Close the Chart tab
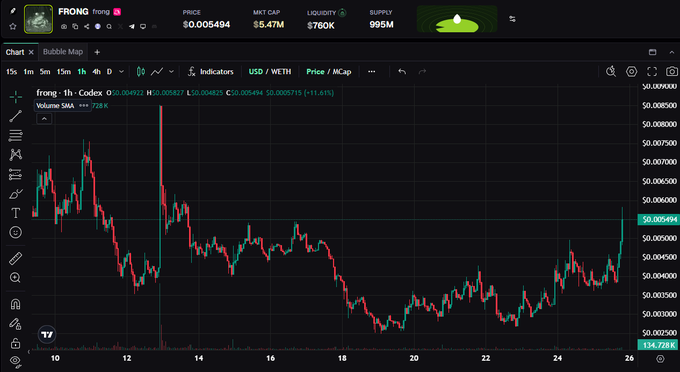680x372 pixels. coord(31,52)
